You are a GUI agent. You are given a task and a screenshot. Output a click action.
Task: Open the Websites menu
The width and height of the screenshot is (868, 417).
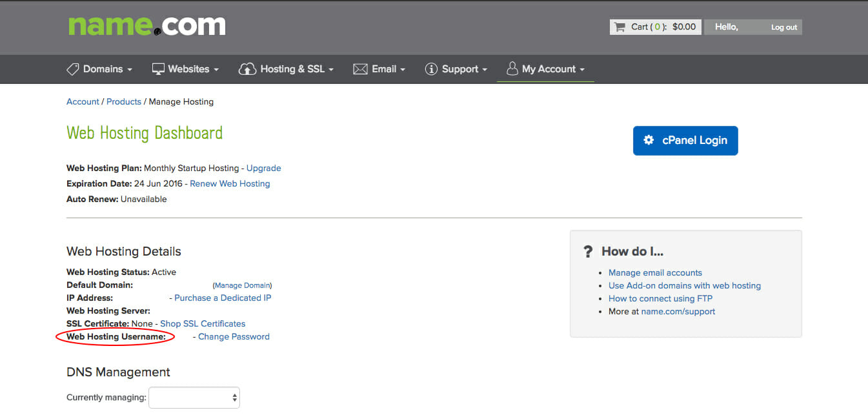click(x=185, y=69)
